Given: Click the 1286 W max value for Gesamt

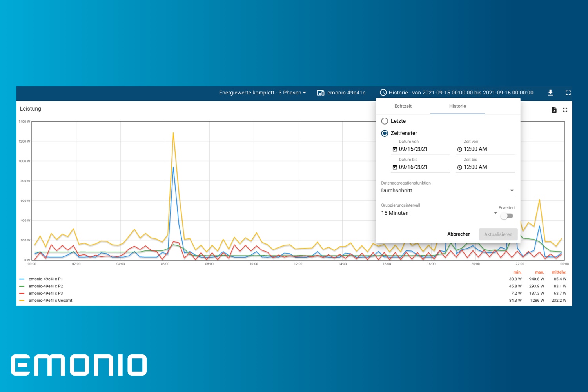Looking at the screenshot, I should [x=537, y=301].
